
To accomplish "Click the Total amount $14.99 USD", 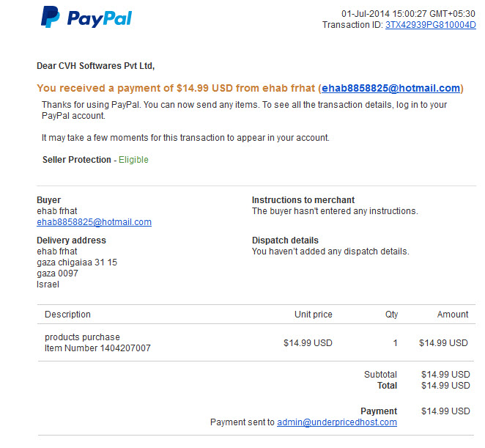I will [445, 386].
